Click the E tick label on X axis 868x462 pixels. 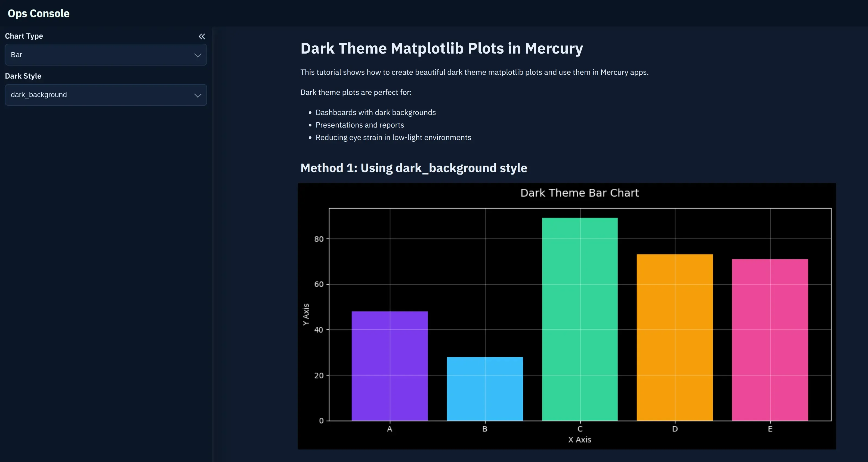770,429
